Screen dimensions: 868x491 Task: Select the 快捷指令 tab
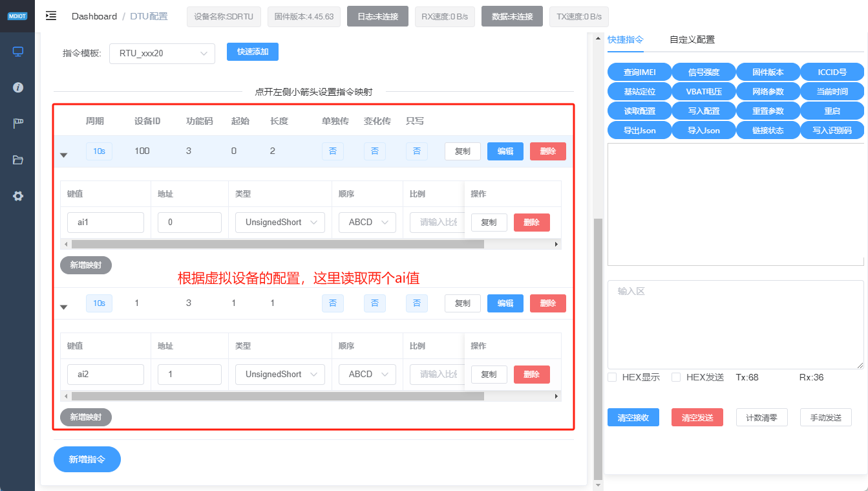(x=625, y=39)
